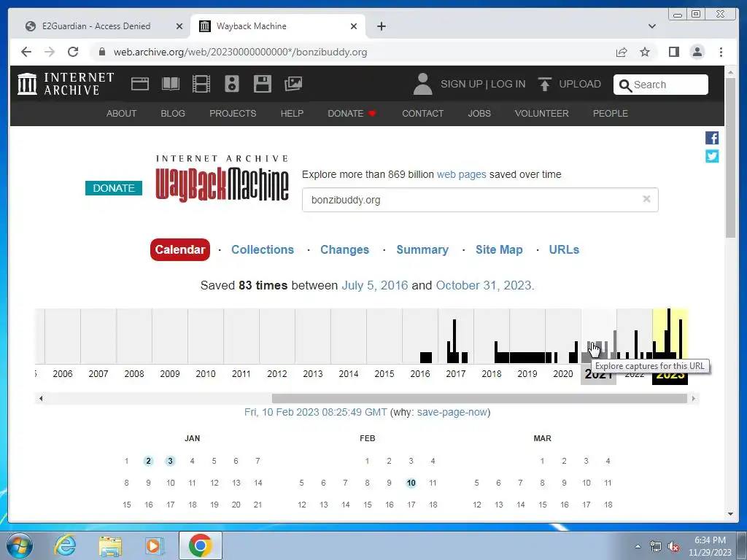This screenshot has width=747, height=560.
Task: Launch Internet Explorer from taskbar
Action: pos(65,545)
